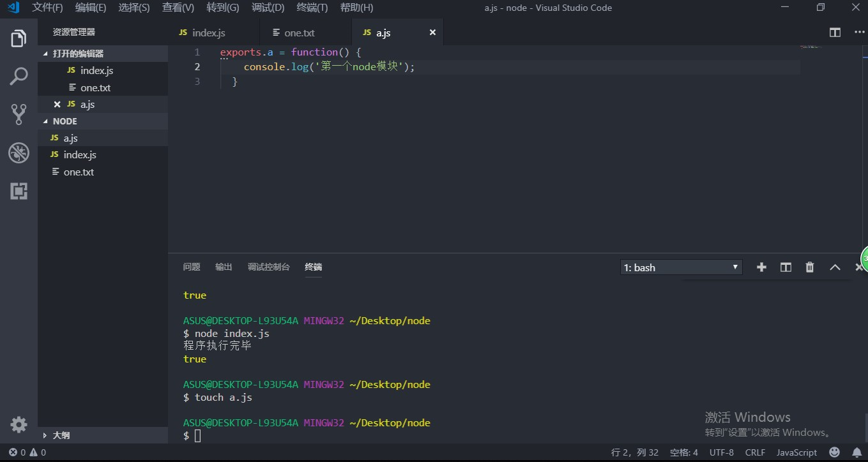The width and height of the screenshot is (868, 462).
Task: Change end of line sequence CRLF
Action: coord(755,452)
